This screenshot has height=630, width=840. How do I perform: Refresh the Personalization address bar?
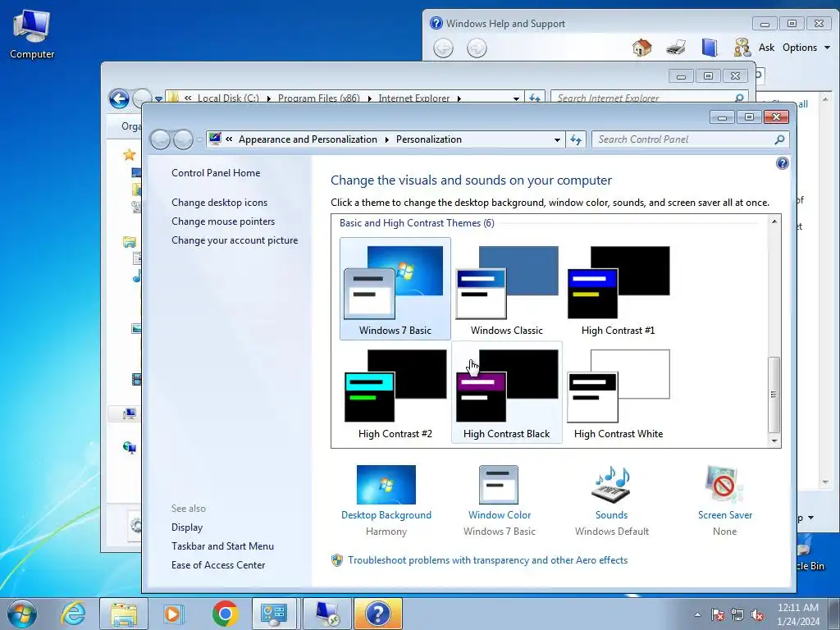point(576,139)
